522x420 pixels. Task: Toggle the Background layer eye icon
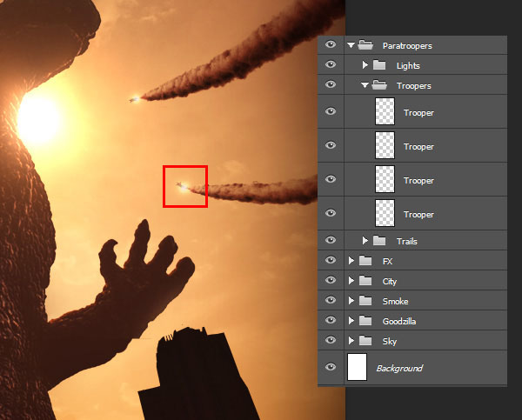[x=331, y=367]
